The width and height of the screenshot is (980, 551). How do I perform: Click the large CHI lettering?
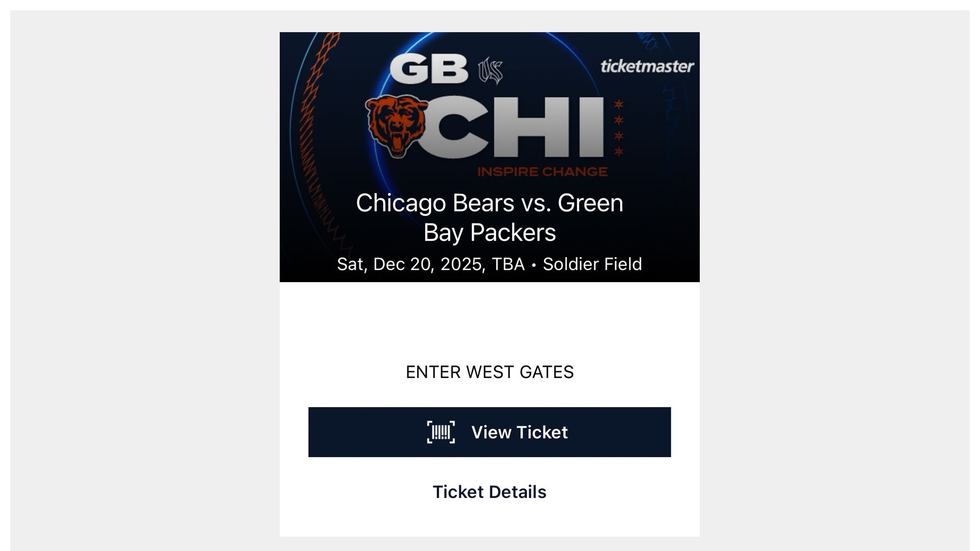[516, 128]
